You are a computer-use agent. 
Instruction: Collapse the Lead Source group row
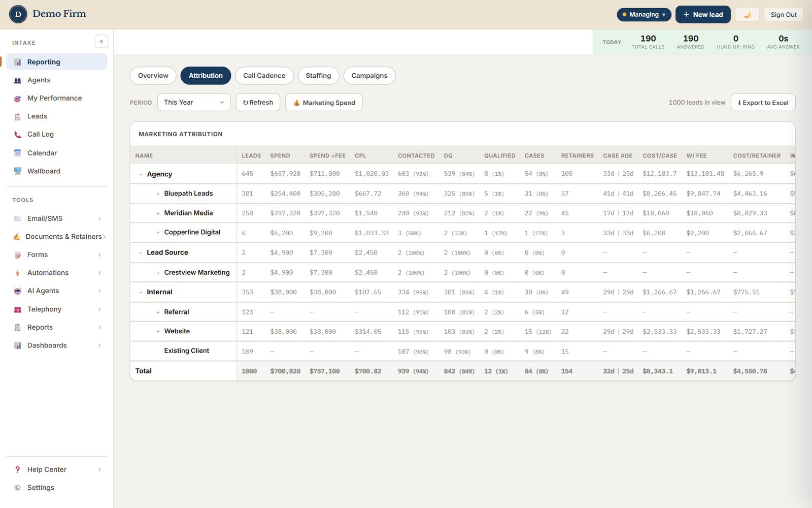pos(141,252)
